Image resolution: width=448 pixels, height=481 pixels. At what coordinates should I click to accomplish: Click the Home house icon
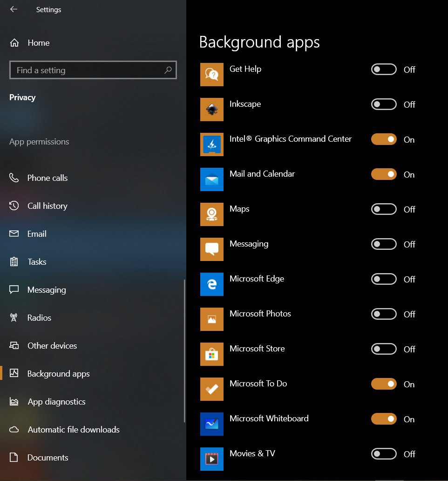pos(14,42)
